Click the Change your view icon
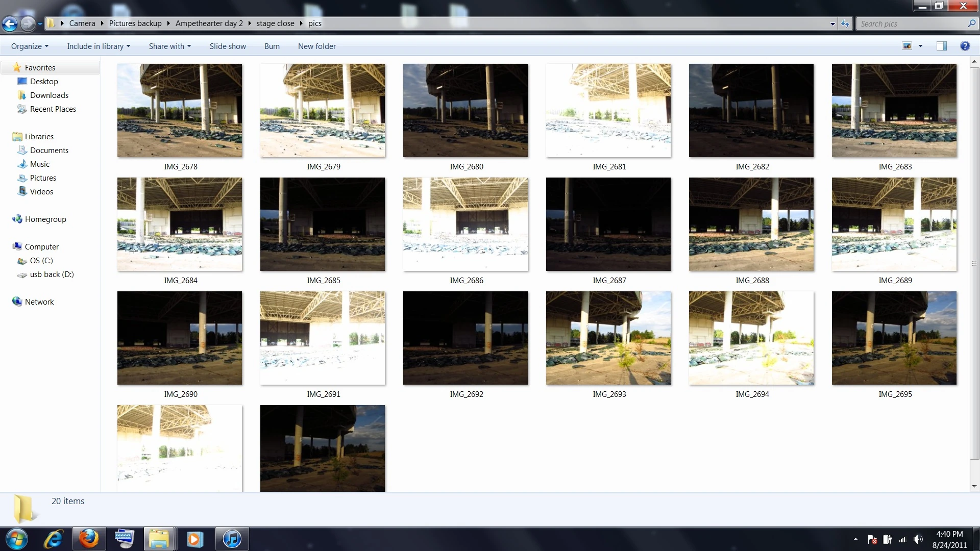The height and width of the screenshot is (551, 980). (907, 46)
